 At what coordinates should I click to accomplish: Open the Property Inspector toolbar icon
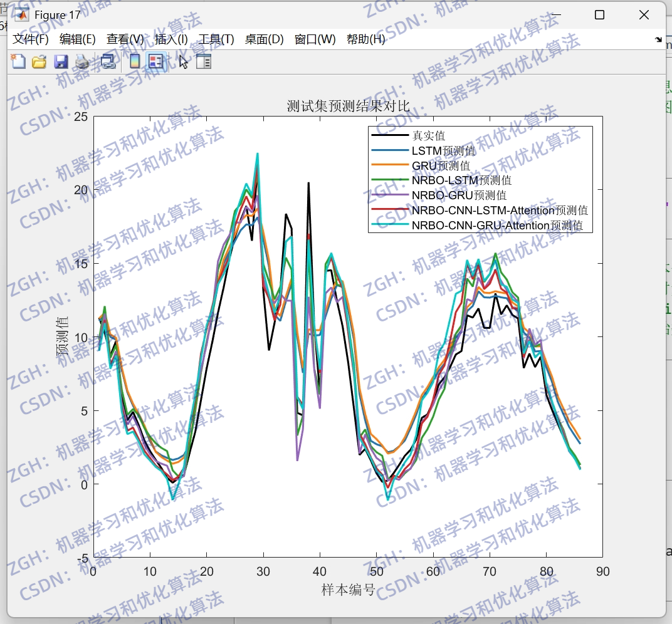point(204,61)
